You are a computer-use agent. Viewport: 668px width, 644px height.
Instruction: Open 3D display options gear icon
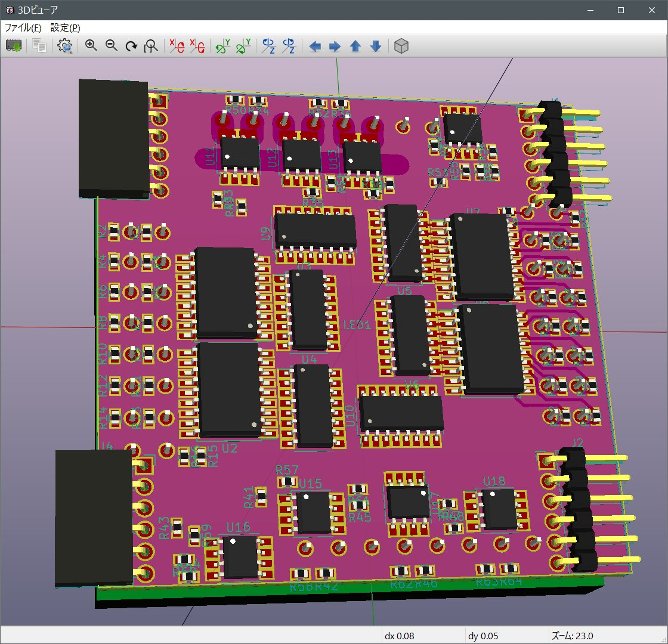(65, 46)
